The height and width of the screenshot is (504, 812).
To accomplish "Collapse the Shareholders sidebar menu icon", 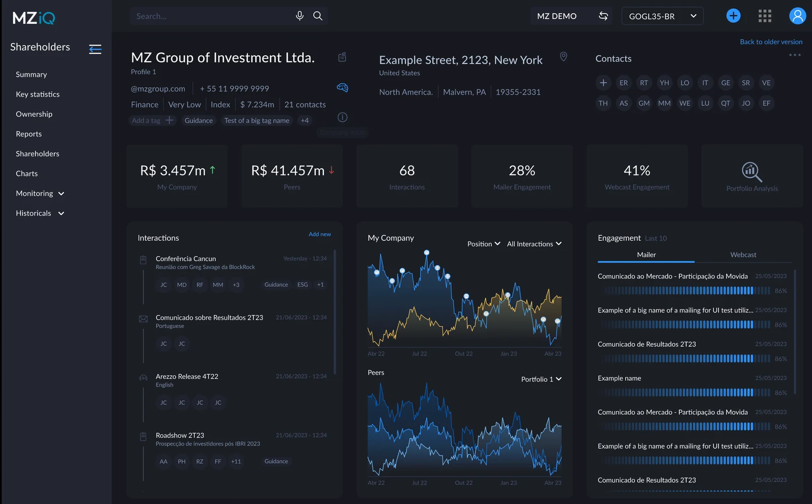I will coord(95,49).
